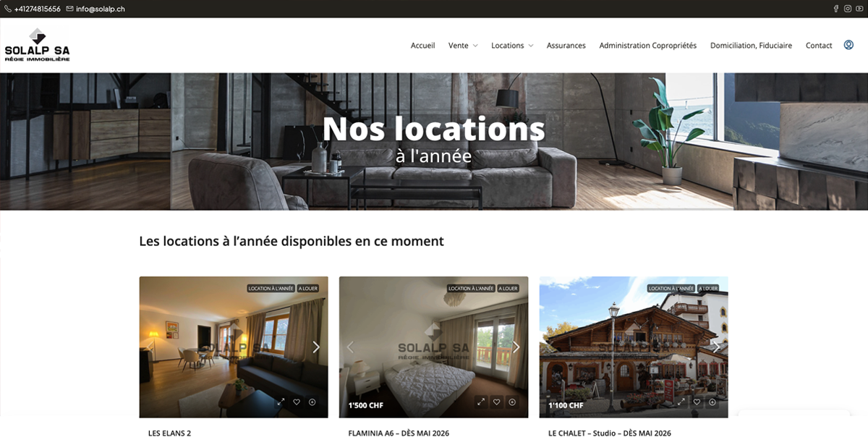Show previous photo of FLAMINIA A6
This screenshot has width=868, height=445.
(x=350, y=347)
